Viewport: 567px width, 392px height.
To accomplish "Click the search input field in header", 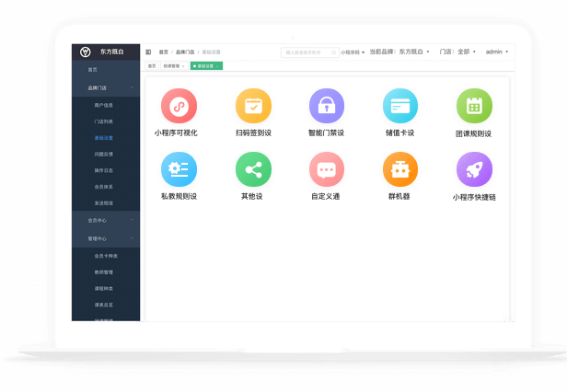I will [x=306, y=52].
